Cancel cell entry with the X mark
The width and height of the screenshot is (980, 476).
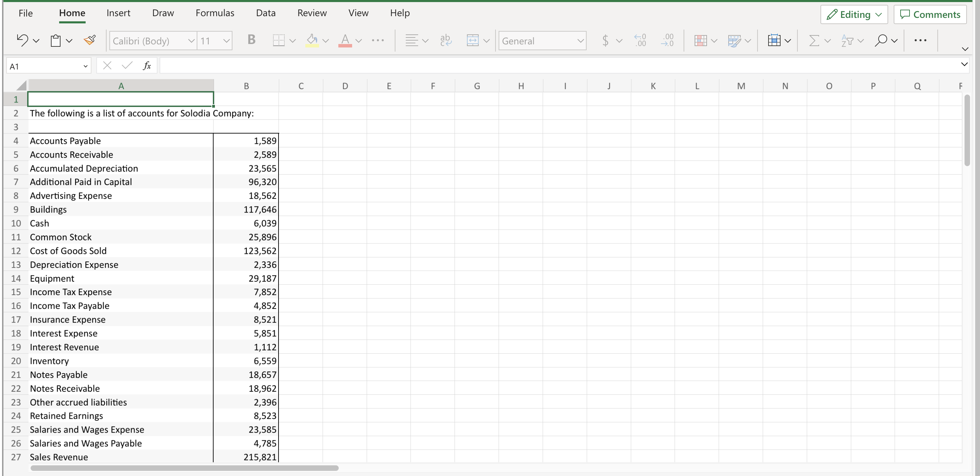(107, 65)
